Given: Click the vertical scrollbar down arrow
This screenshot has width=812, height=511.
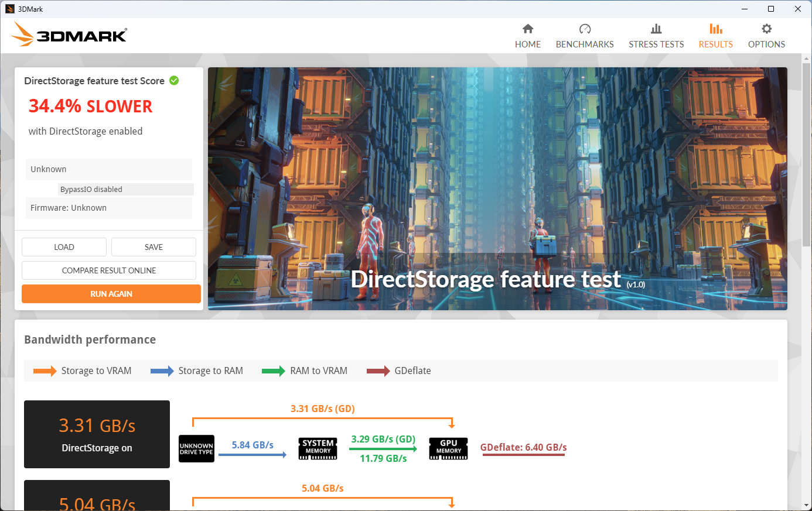Looking at the screenshot, I should 806,505.
